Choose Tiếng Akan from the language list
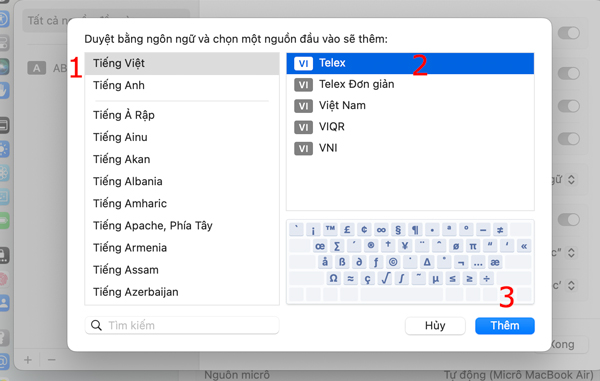Image resolution: width=600 pixels, height=381 pixels. (x=182, y=159)
